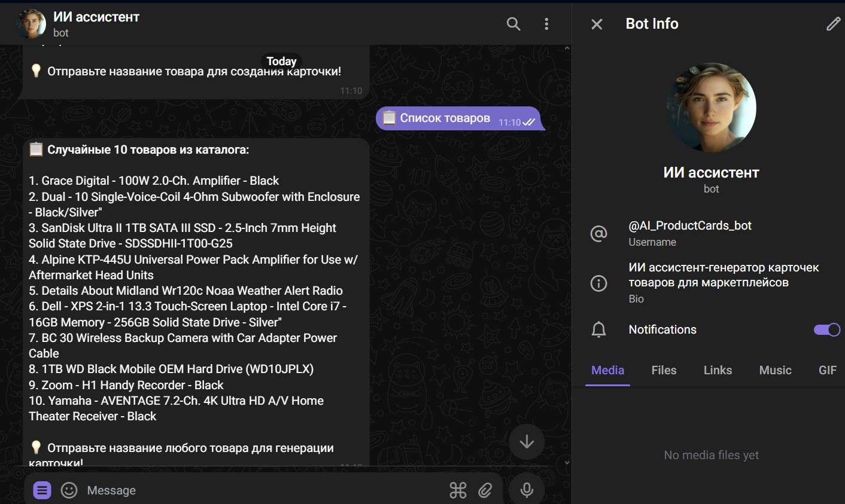Click the bot keyboard command icon
845x504 pixels.
tap(458, 490)
